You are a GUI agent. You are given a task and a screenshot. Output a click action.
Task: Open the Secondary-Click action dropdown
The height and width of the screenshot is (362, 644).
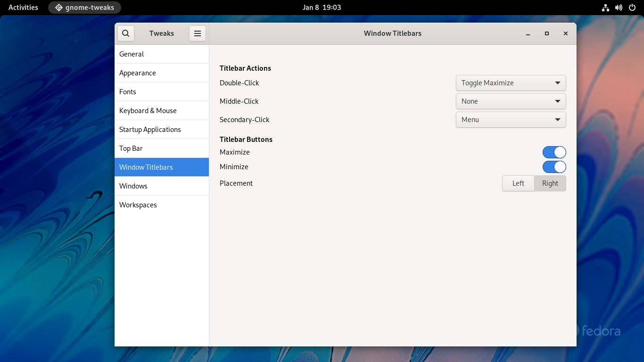point(511,120)
